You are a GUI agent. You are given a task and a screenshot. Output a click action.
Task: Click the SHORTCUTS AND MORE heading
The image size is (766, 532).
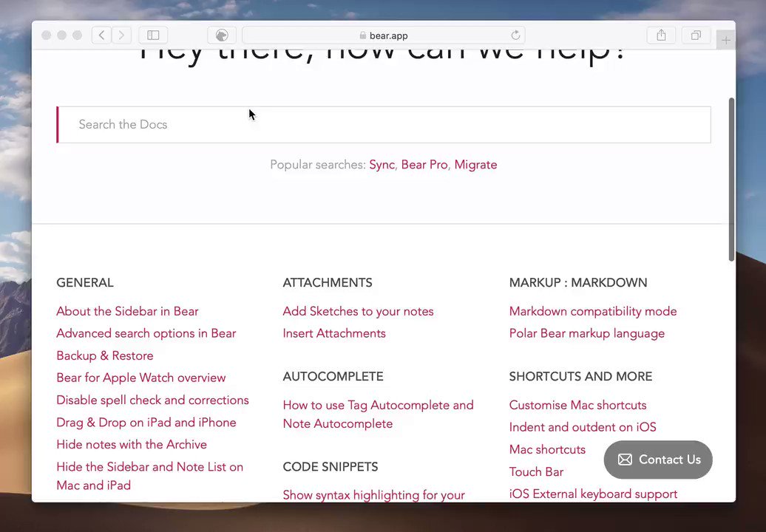pyautogui.click(x=580, y=376)
